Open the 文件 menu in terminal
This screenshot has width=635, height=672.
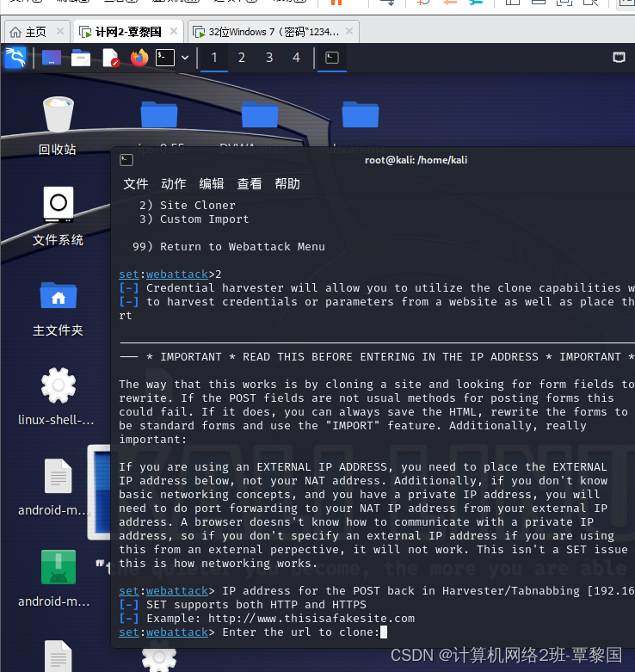click(136, 184)
